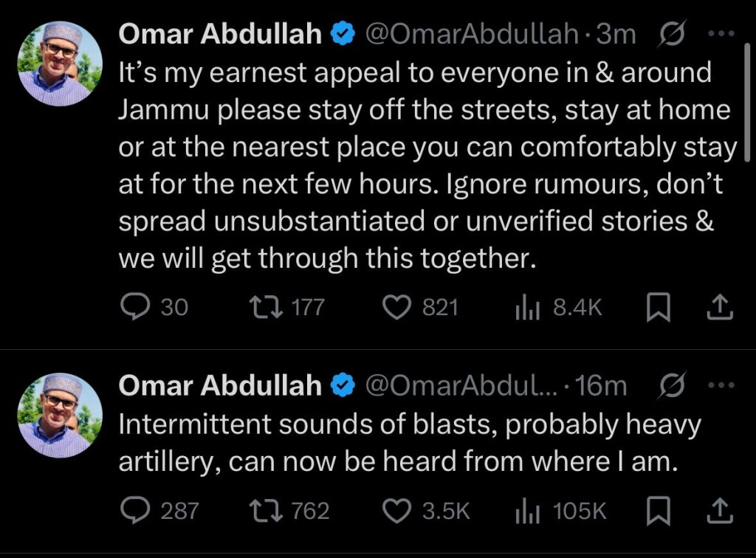Image resolution: width=756 pixels, height=558 pixels.
Task: Like the Jammu appeal tweet
Action: pyautogui.click(x=399, y=307)
